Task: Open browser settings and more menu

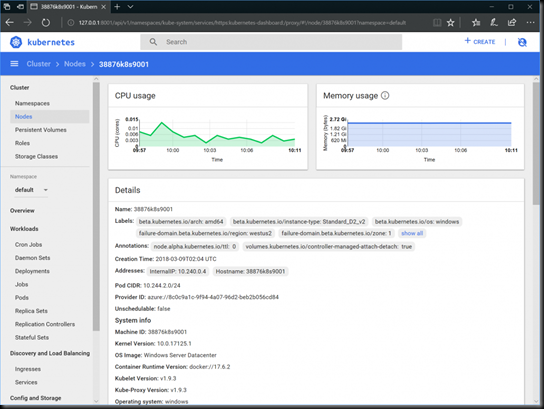Action: click(x=530, y=23)
